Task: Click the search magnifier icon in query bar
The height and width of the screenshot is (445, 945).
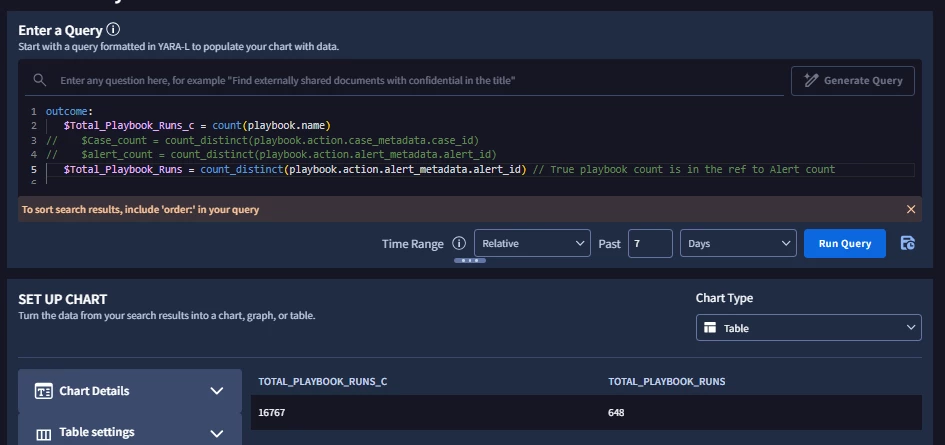Action: (40, 80)
